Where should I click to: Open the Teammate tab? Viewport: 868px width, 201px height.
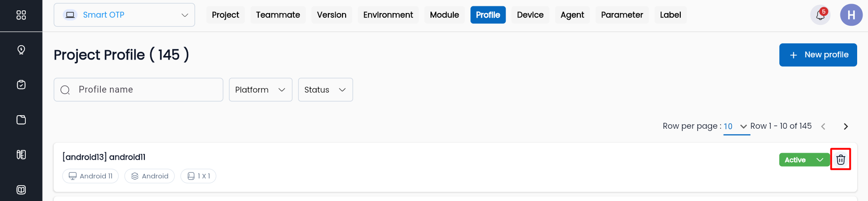pyautogui.click(x=278, y=15)
